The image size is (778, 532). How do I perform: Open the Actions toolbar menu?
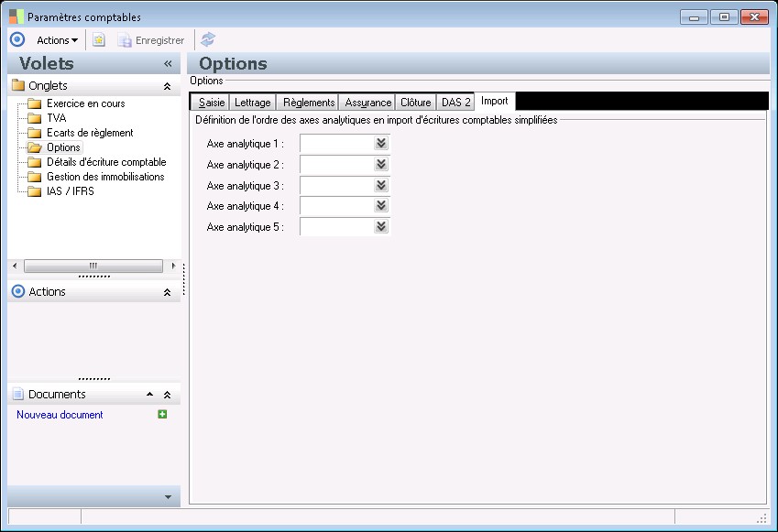pyautogui.click(x=57, y=40)
